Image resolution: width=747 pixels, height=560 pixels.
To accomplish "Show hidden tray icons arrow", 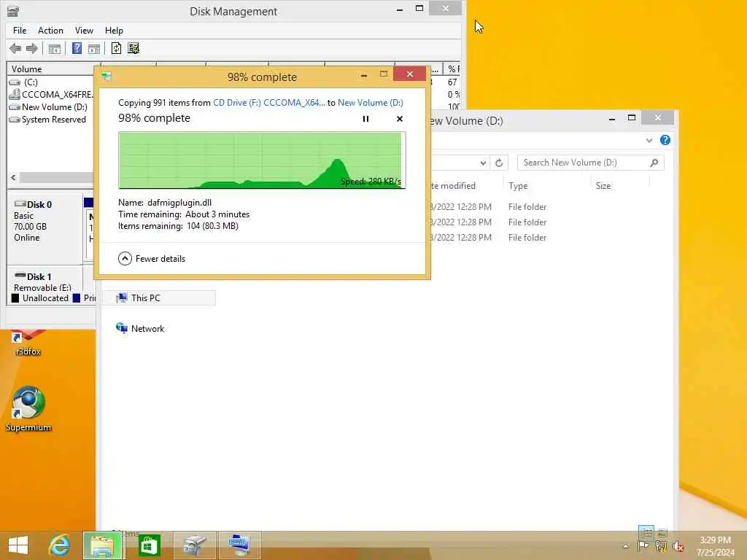I will pos(625,545).
